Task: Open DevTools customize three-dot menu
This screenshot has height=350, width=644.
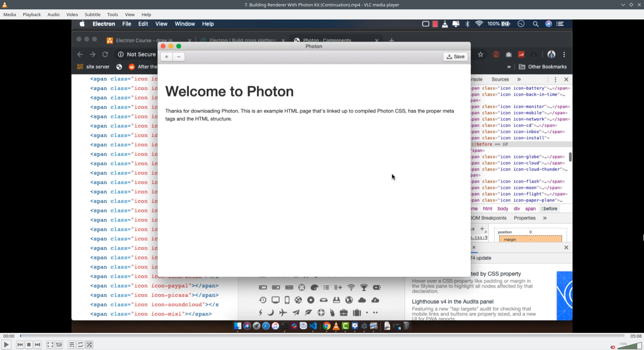Action: tap(555, 80)
